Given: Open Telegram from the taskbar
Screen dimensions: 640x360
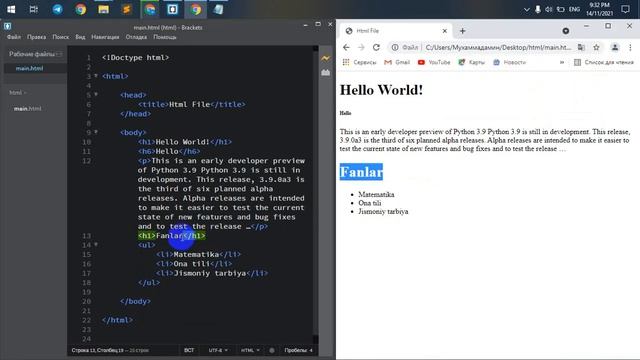Looking at the screenshot, I should pos(58,9).
